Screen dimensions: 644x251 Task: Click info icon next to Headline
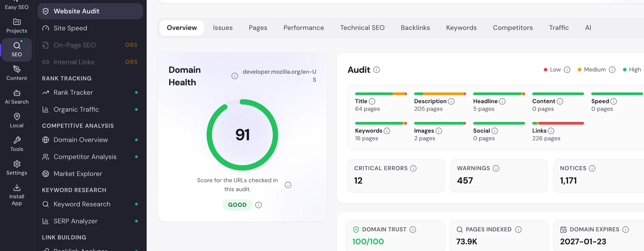point(502,101)
